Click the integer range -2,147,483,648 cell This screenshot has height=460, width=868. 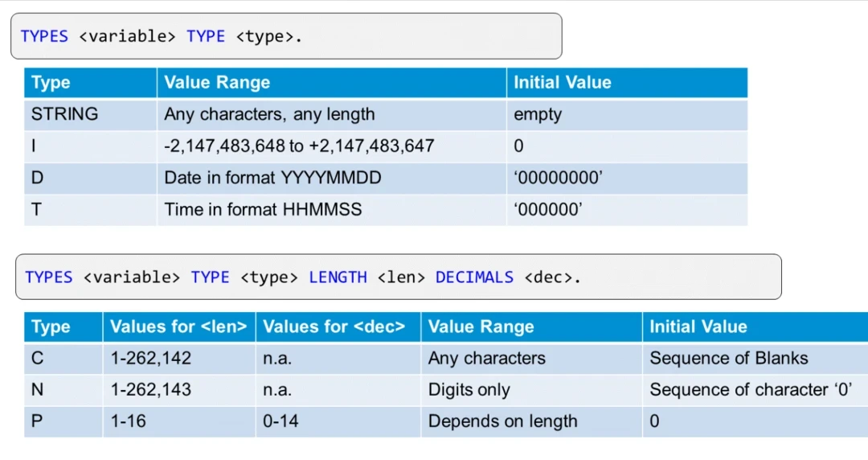pyautogui.click(x=299, y=146)
